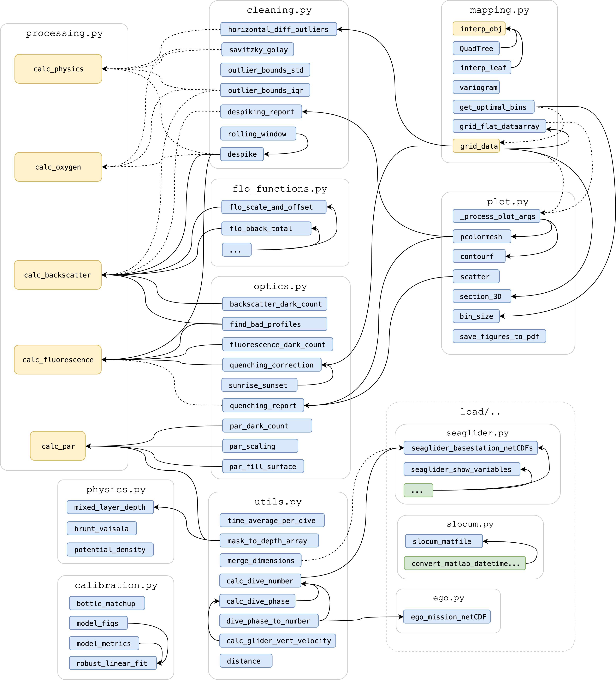Click the scatter box
This screenshot has width=616, height=680.
(x=476, y=276)
